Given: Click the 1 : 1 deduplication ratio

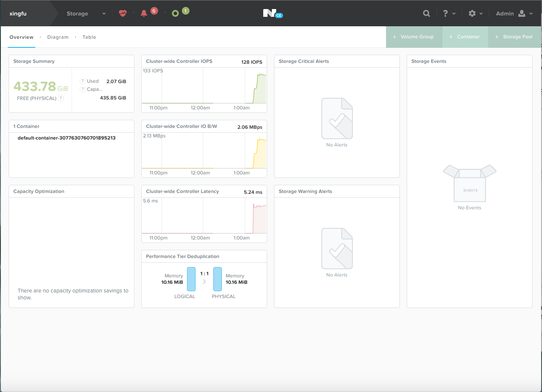Looking at the screenshot, I should (x=204, y=274).
